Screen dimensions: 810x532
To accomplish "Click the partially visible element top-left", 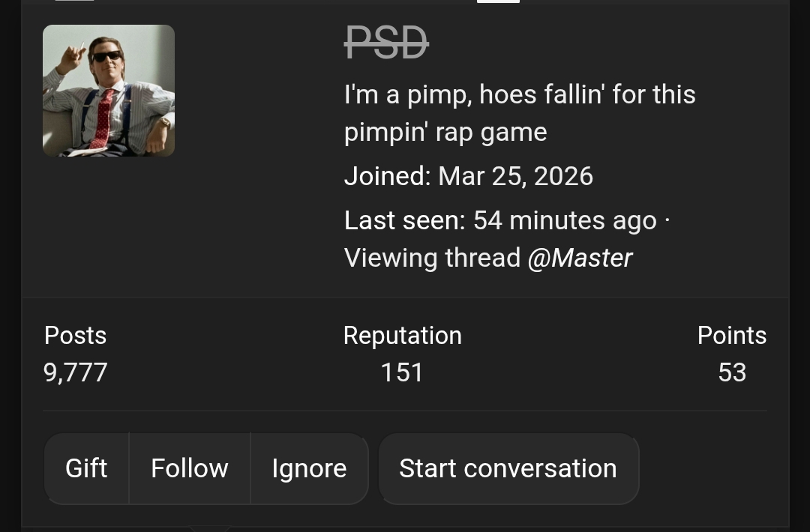I will tap(73, 3).
